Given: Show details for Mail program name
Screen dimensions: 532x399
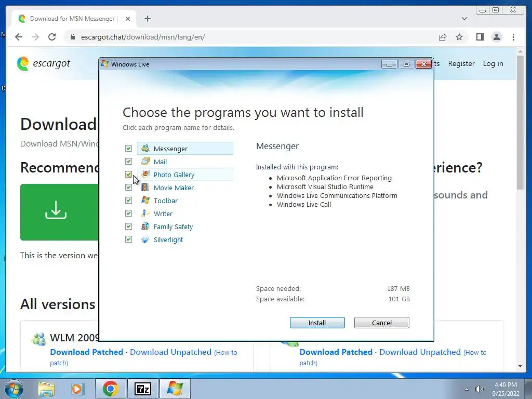Looking at the screenshot, I should pyautogui.click(x=160, y=162).
